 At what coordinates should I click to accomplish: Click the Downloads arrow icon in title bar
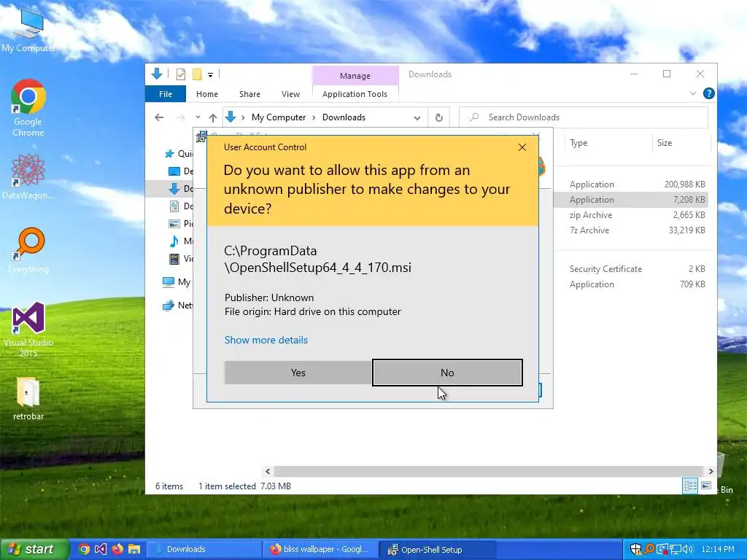[157, 74]
